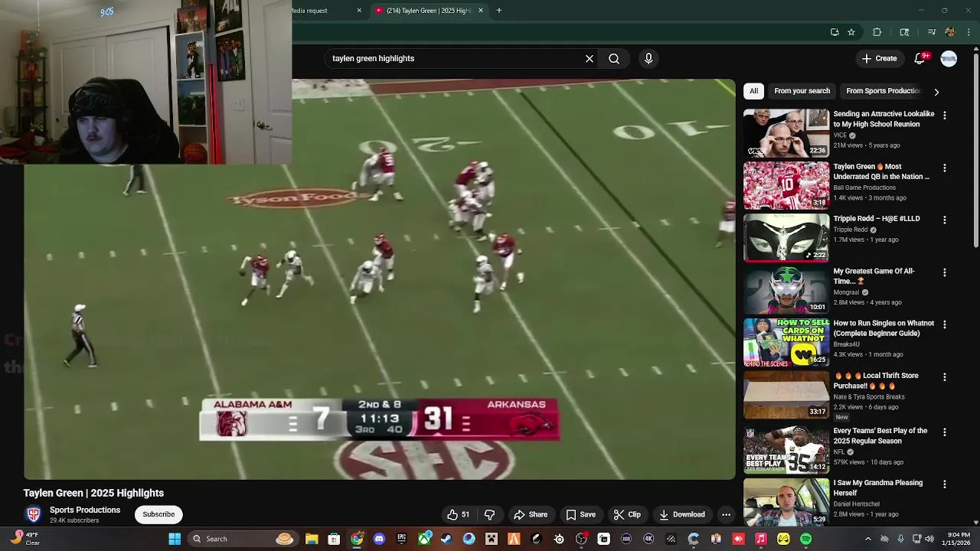Close the media request tab
Screen dimensions: 980x551
click(x=359, y=11)
